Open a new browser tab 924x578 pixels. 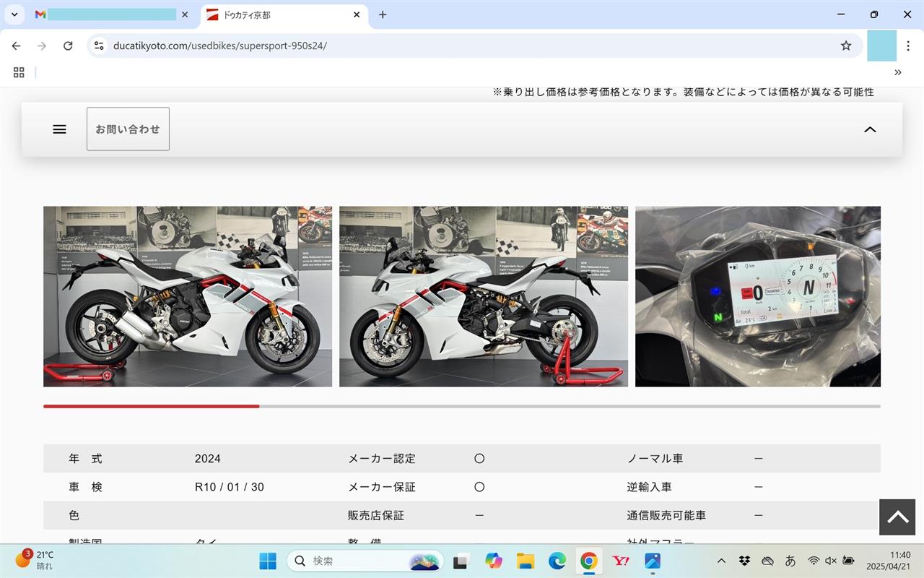click(383, 14)
